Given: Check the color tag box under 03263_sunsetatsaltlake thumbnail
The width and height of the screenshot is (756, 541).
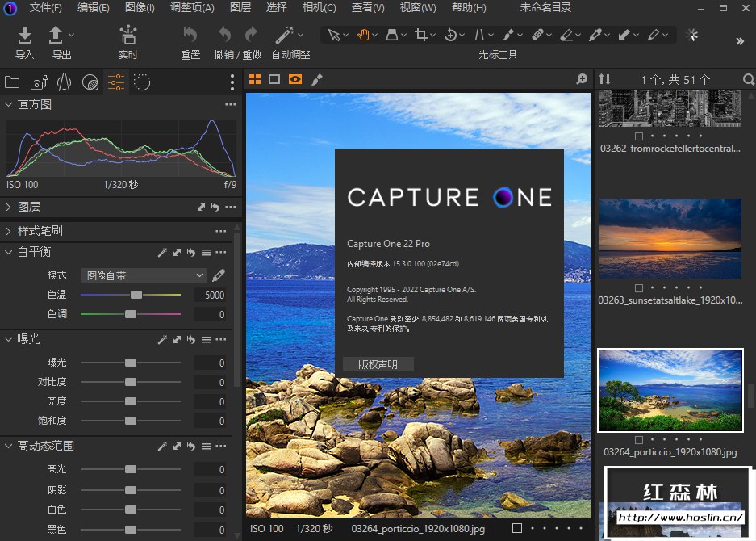Looking at the screenshot, I should (x=639, y=287).
